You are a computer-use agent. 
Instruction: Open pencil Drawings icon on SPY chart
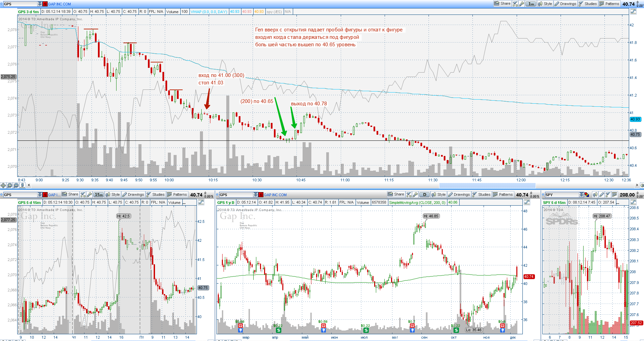click(602, 194)
